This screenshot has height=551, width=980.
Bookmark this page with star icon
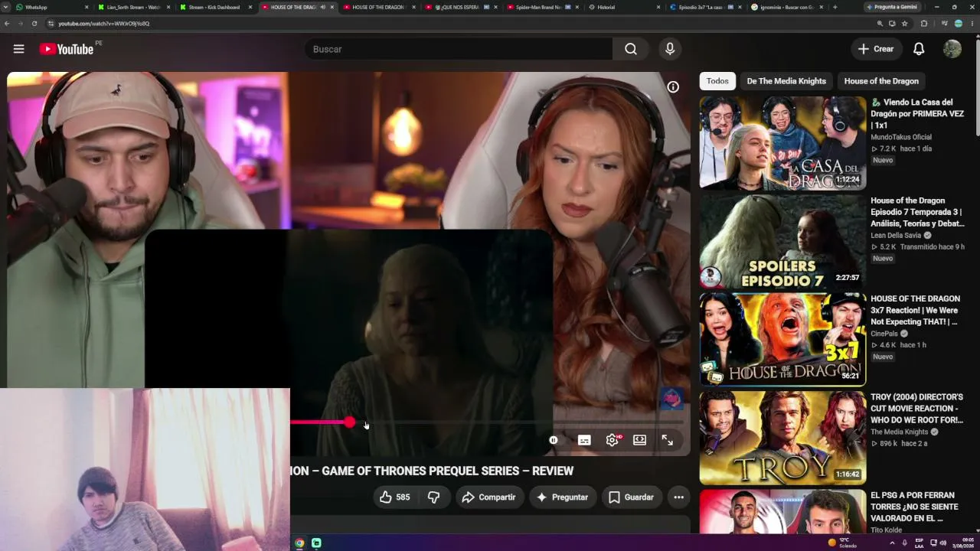(x=905, y=24)
